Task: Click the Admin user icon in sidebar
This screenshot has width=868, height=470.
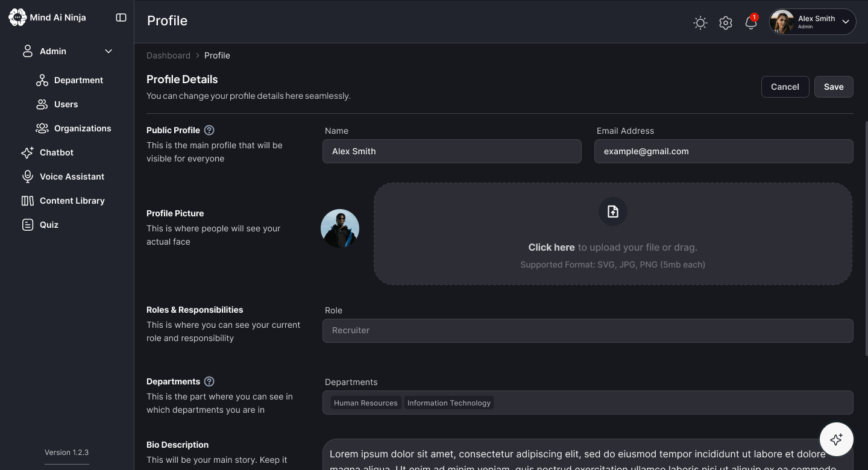Action: click(x=28, y=51)
